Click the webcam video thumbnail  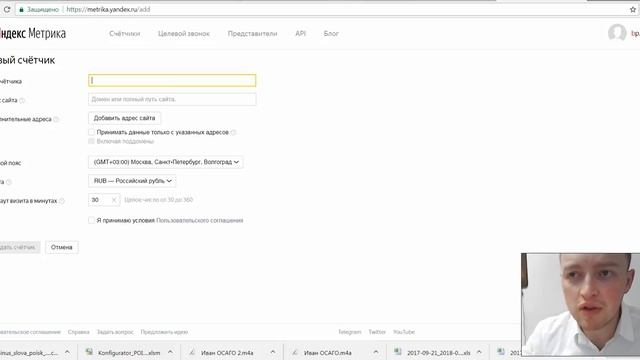click(x=580, y=304)
